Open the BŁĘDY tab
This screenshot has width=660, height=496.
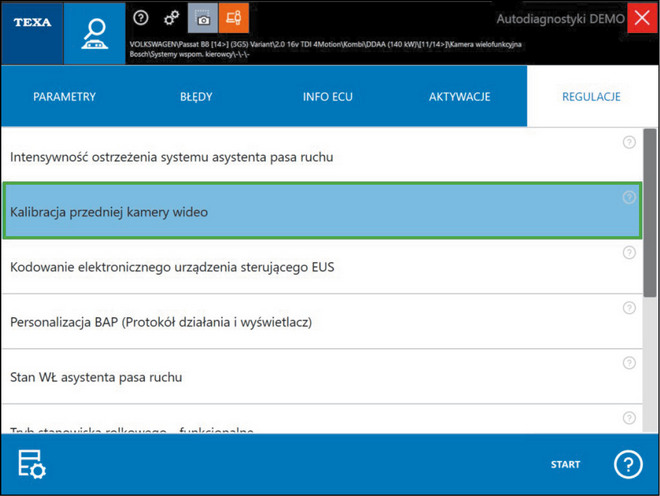(196, 97)
